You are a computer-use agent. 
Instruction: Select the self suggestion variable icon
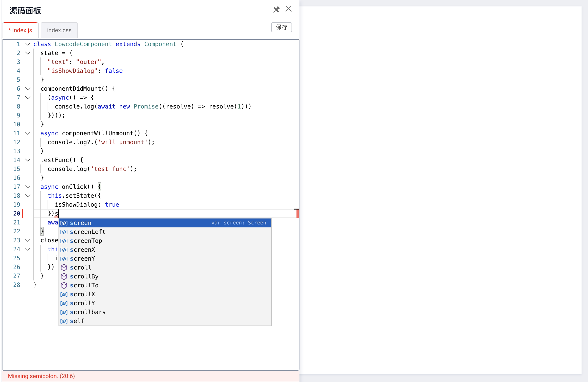pyautogui.click(x=64, y=321)
